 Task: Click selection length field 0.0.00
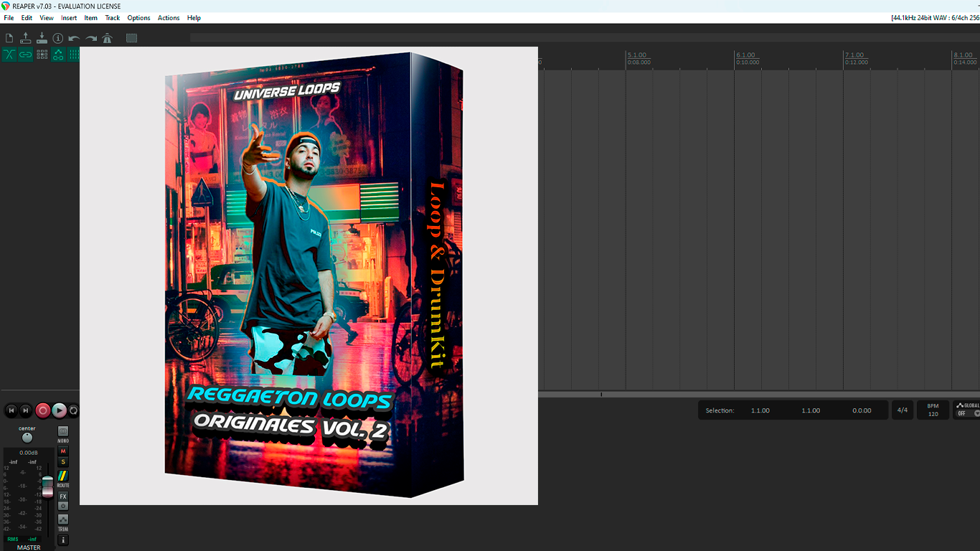(862, 410)
